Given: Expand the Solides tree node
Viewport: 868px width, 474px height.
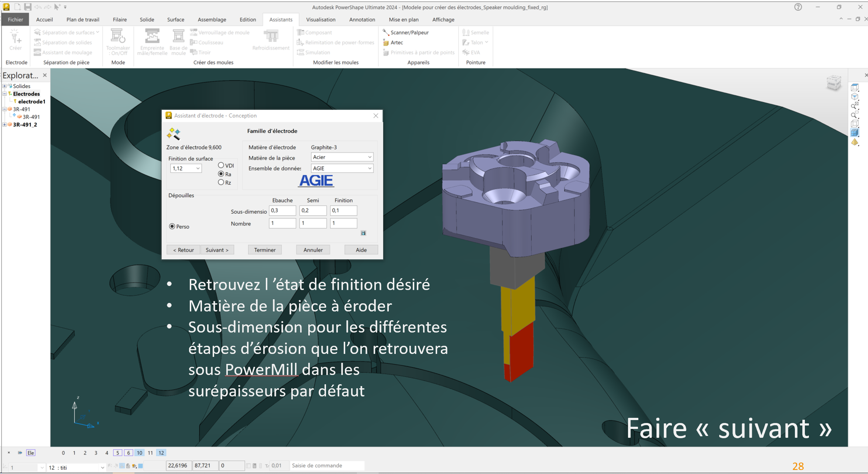Looking at the screenshot, I should [x=4, y=86].
